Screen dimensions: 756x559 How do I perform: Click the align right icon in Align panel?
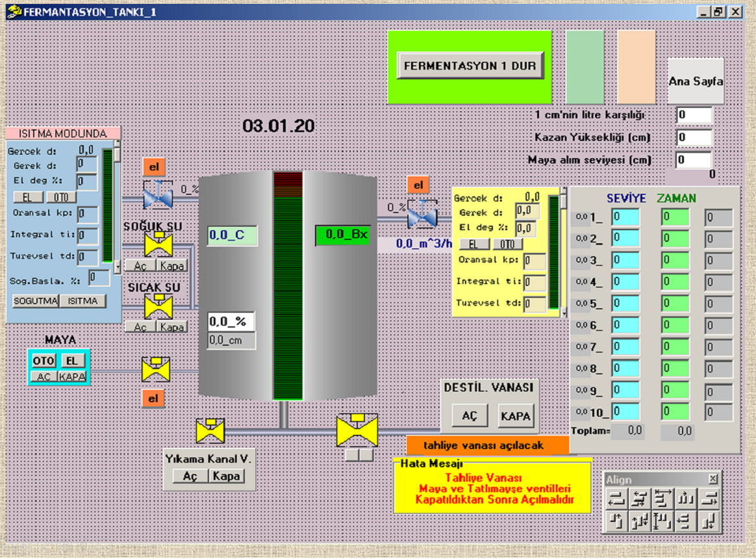(711, 499)
